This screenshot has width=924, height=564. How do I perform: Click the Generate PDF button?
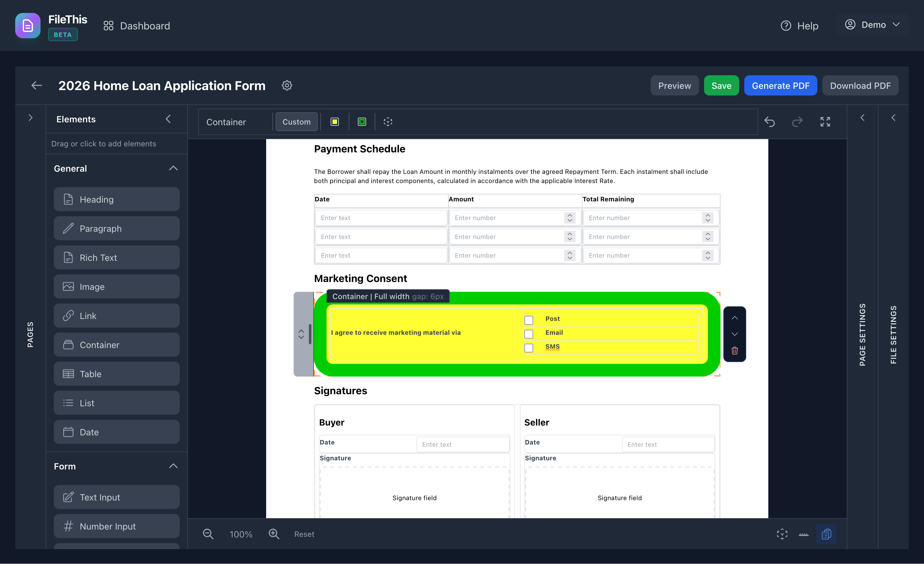pos(780,85)
